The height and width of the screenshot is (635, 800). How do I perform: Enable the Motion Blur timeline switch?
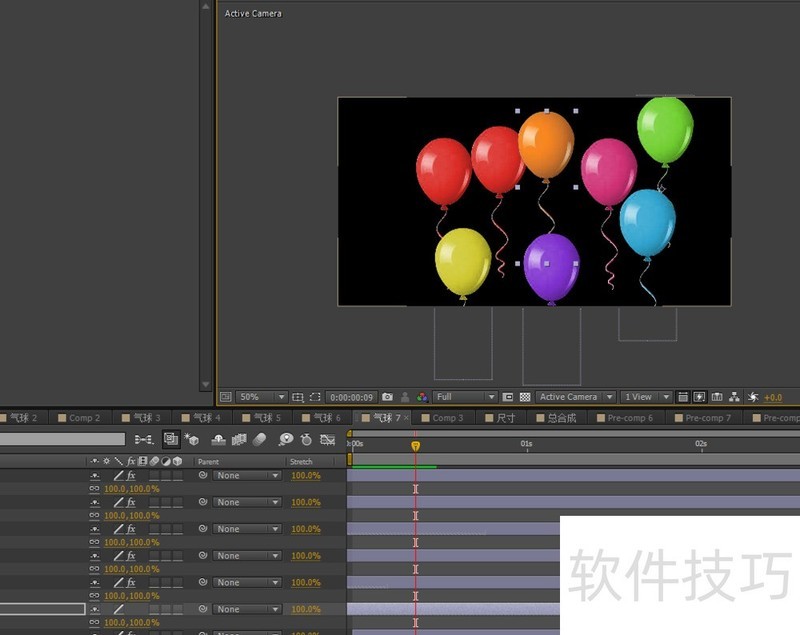(x=259, y=439)
